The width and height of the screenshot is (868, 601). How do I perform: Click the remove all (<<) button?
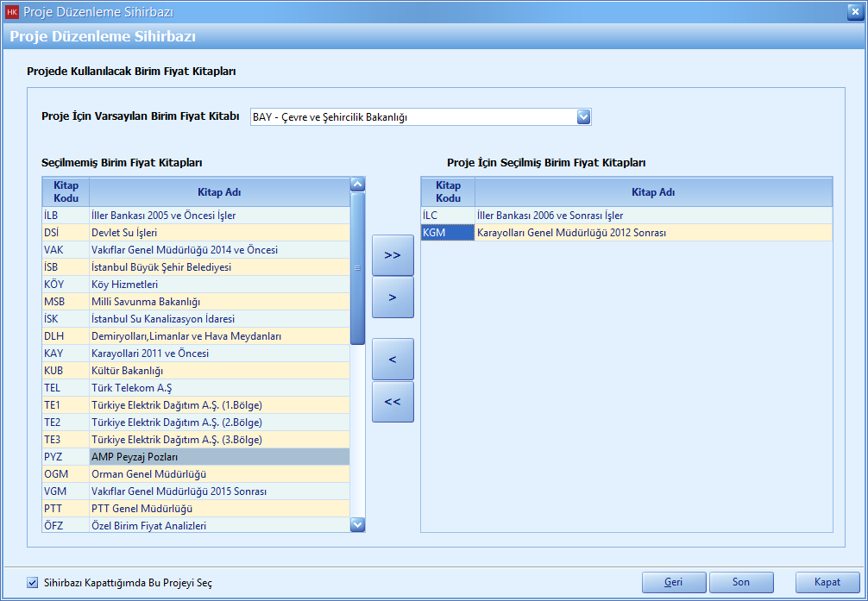tap(393, 402)
